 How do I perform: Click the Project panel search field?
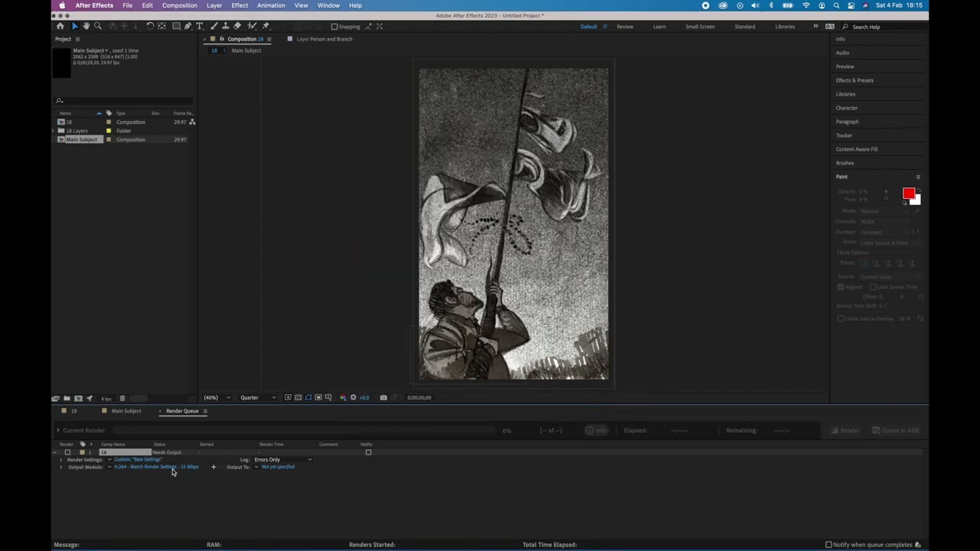click(x=124, y=100)
